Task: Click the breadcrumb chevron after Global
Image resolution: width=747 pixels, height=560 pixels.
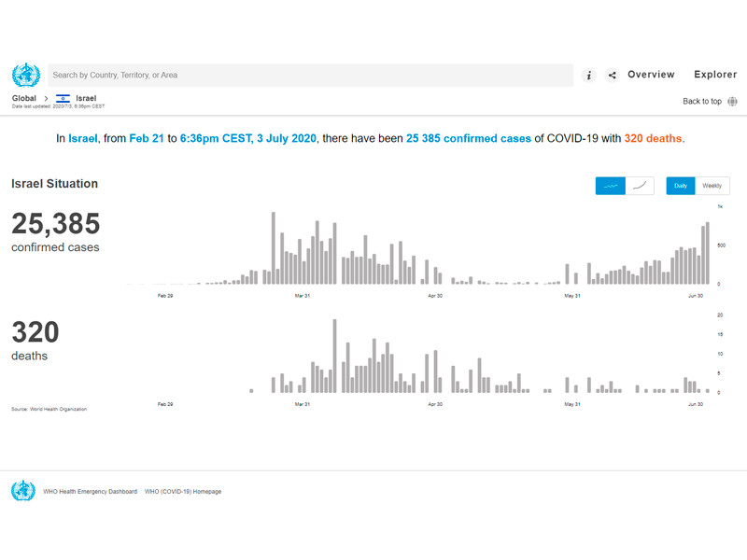Action: (x=46, y=98)
